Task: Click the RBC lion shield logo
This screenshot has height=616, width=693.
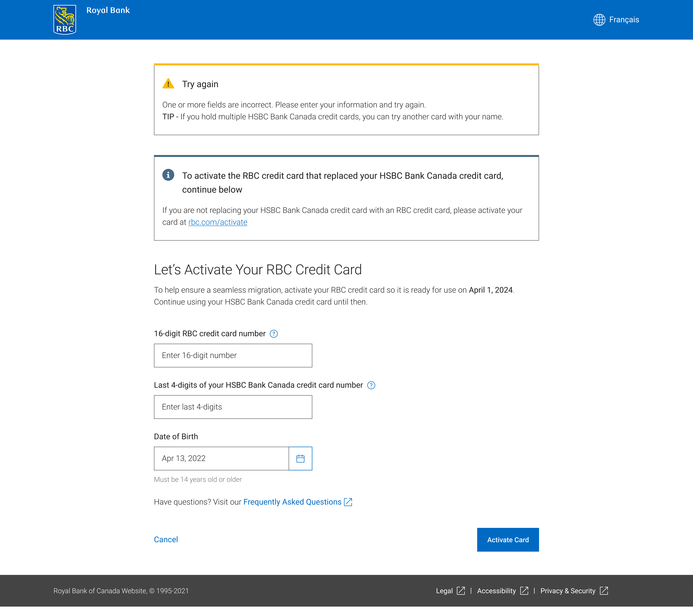Action: [65, 20]
